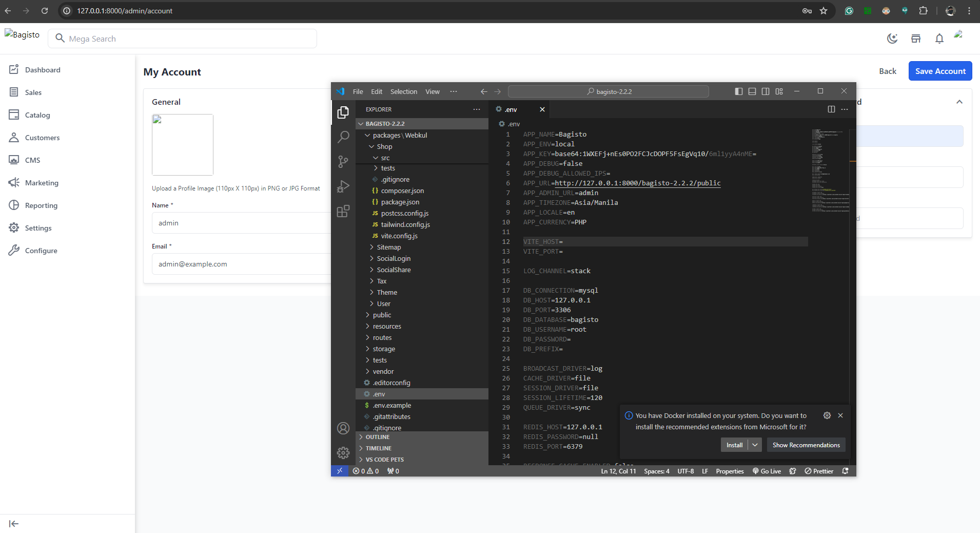Close the .env editor tab

[x=542, y=109]
